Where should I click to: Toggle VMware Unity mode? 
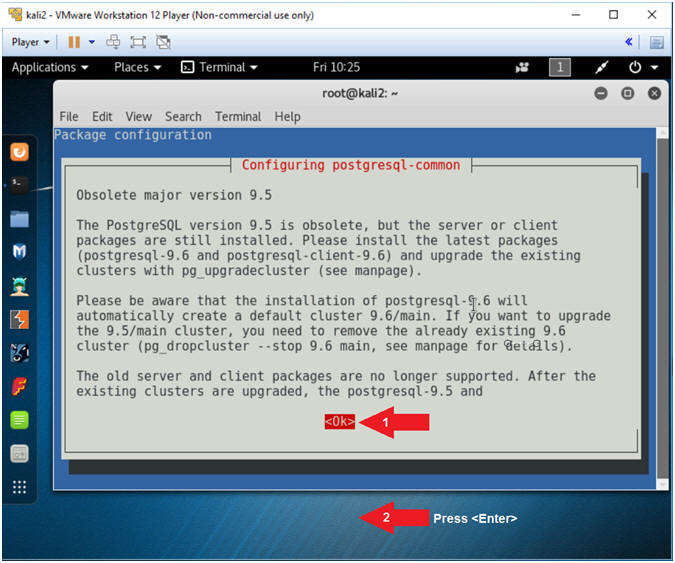[x=164, y=42]
